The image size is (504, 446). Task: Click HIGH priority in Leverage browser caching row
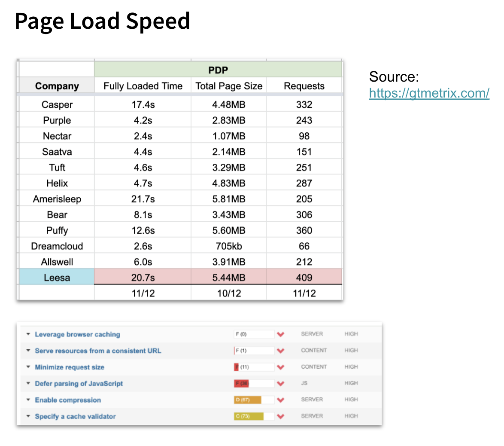[351, 334]
